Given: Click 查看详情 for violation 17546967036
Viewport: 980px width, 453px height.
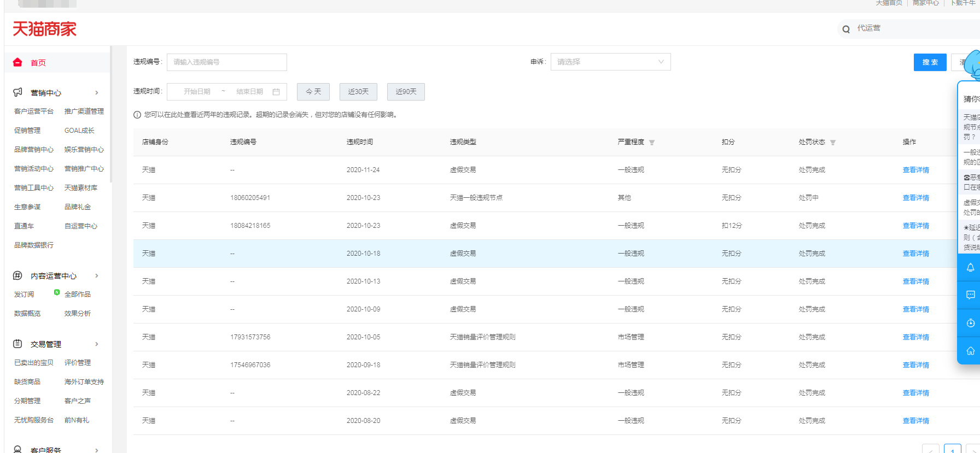Looking at the screenshot, I should [x=916, y=365].
